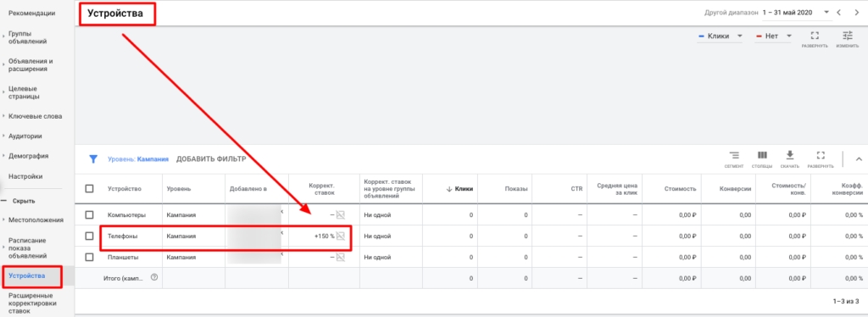868x317 pixels.
Task: Open the Сегмент segment icon
Action: [734, 155]
